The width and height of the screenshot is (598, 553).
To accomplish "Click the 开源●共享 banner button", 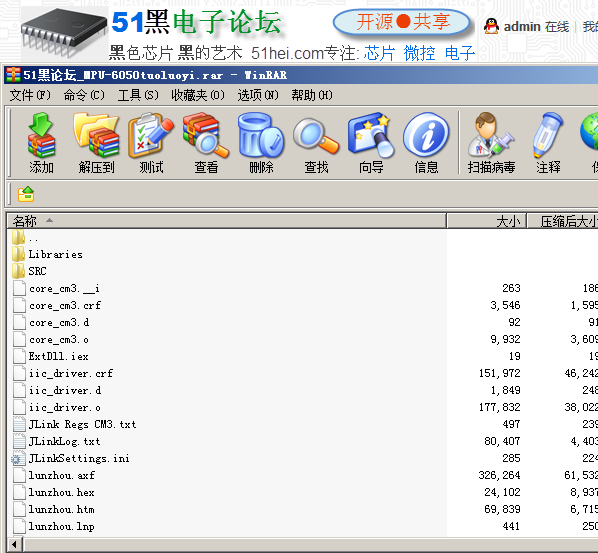I will pos(402,22).
